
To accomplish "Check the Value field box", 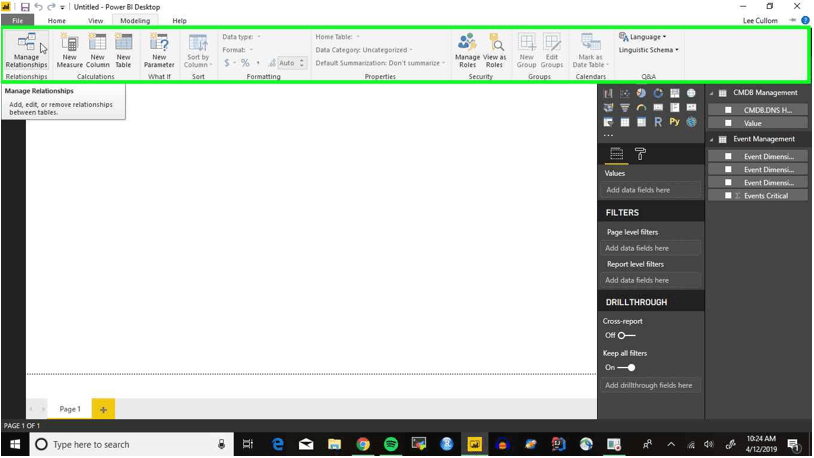I will point(728,123).
